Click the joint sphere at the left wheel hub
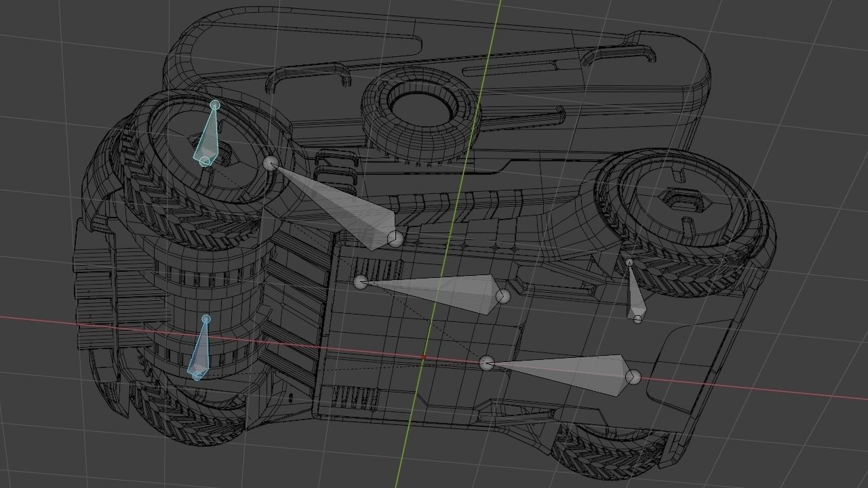868x488 pixels. tap(271, 163)
